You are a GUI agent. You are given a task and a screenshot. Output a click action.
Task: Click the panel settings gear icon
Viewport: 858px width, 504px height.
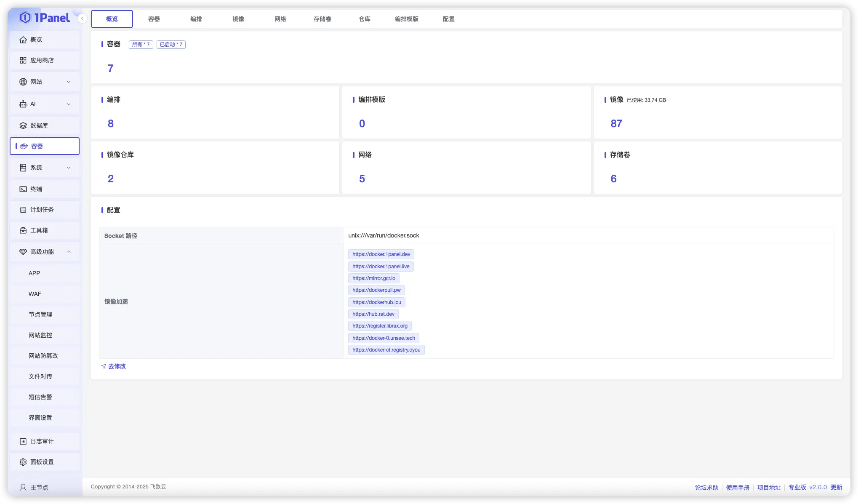click(x=23, y=462)
